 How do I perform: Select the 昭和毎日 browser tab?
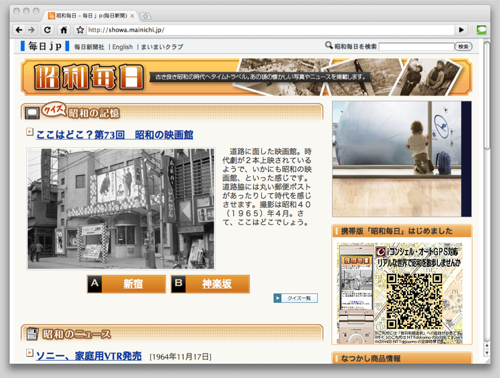[x=91, y=16]
